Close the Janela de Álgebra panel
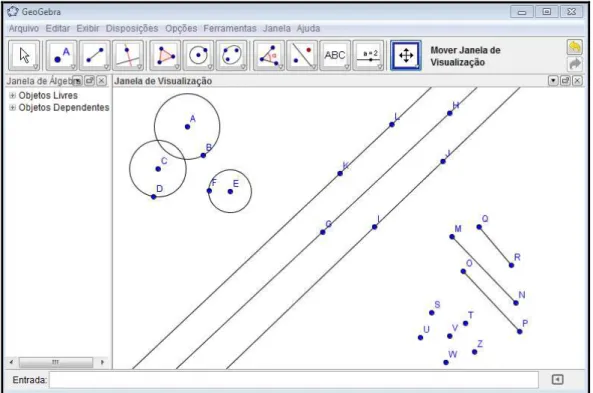The image size is (593, 393). click(x=102, y=81)
